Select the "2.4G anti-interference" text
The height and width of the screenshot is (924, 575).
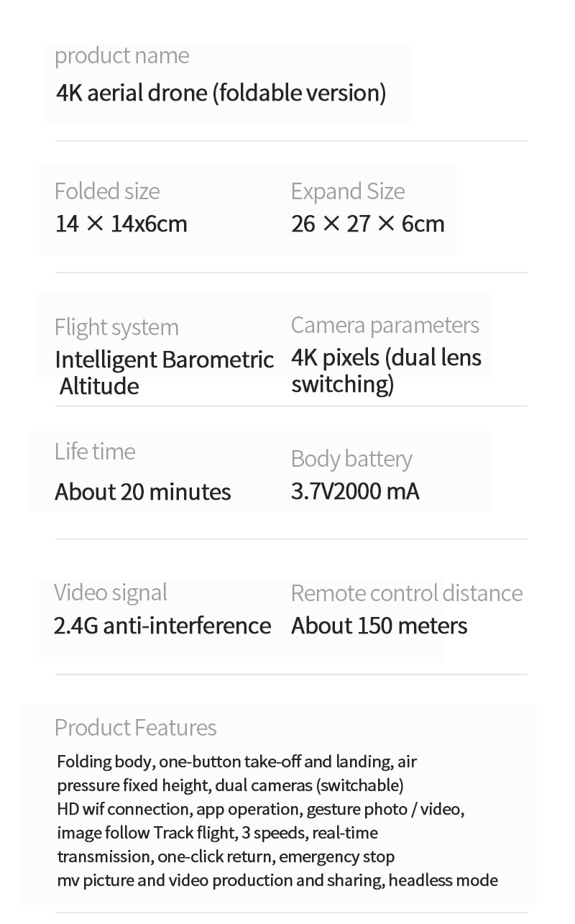[x=162, y=626]
